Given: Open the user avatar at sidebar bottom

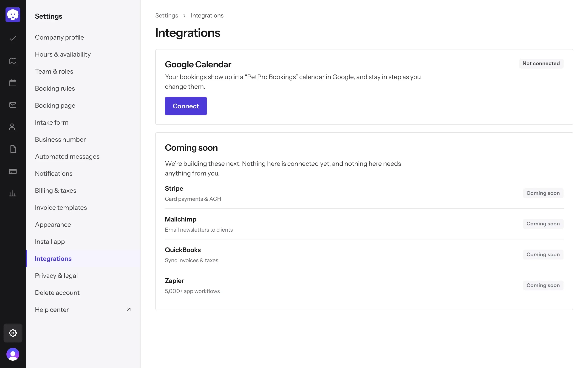Looking at the screenshot, I should pos(13,354).
